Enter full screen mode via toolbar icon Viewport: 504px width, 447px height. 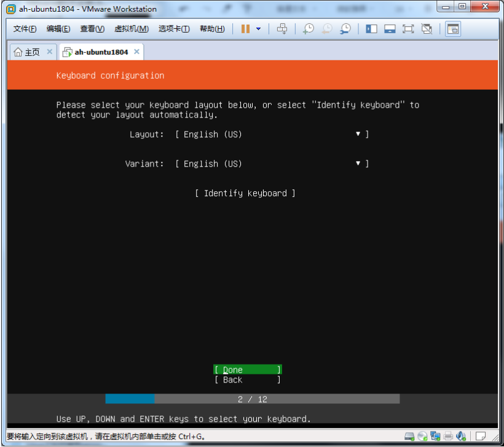(x=408, y=29)
